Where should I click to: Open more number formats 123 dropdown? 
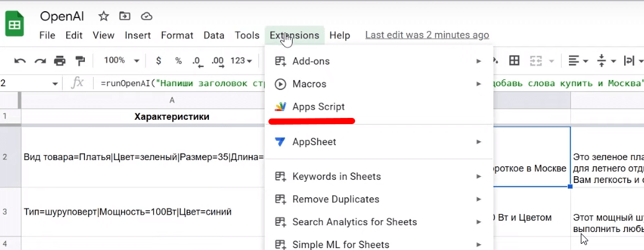click(241, 61)
